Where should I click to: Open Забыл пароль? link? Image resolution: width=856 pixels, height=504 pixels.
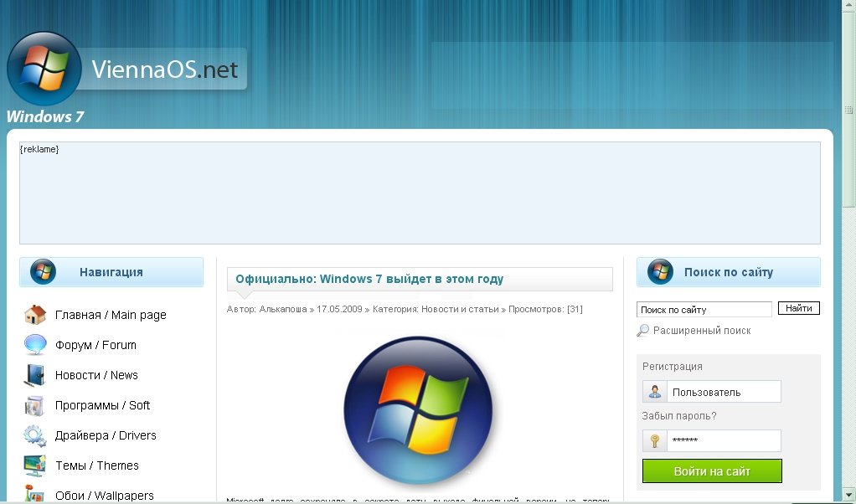click(679, 415)
